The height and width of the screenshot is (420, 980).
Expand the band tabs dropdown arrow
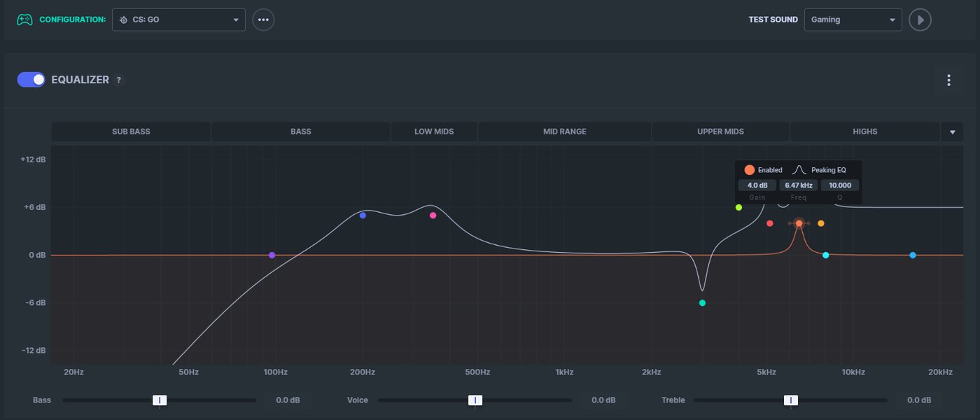[952, 132]
